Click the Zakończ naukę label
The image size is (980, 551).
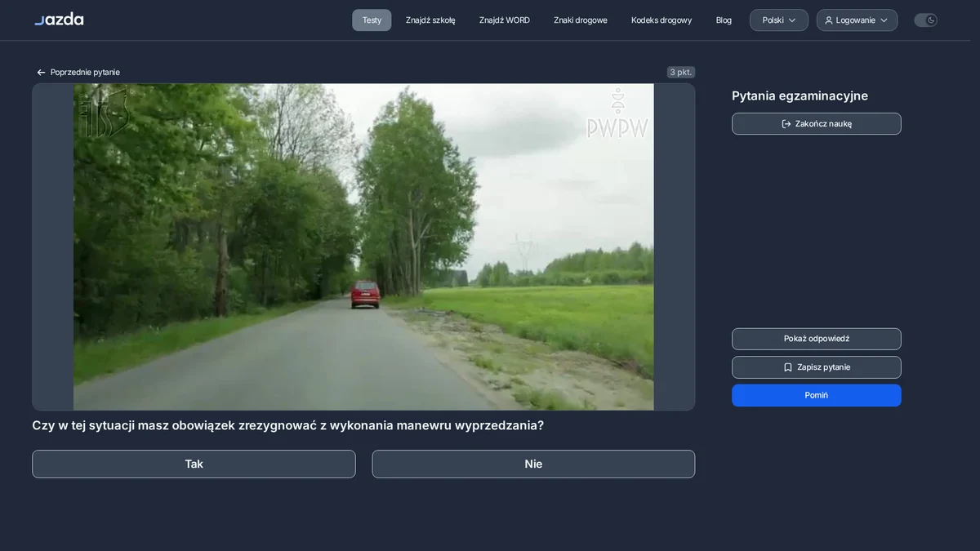tap(823, 124)
